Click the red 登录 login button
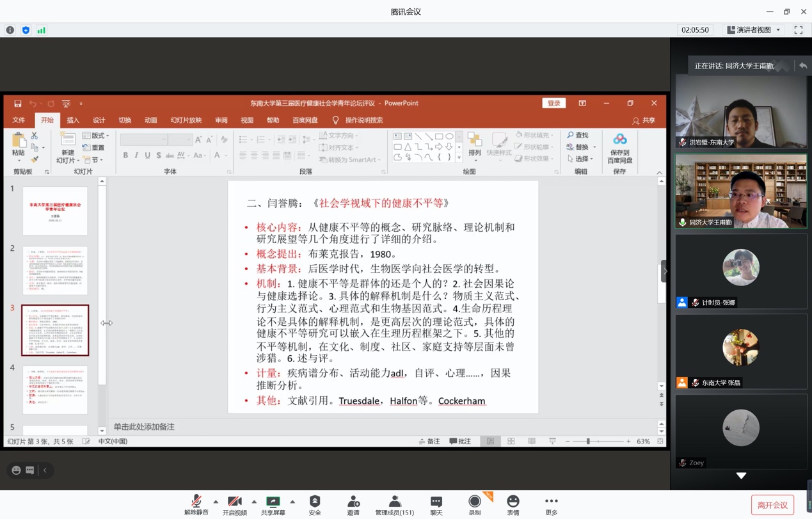The image size is (812, 519). [553, 104]
